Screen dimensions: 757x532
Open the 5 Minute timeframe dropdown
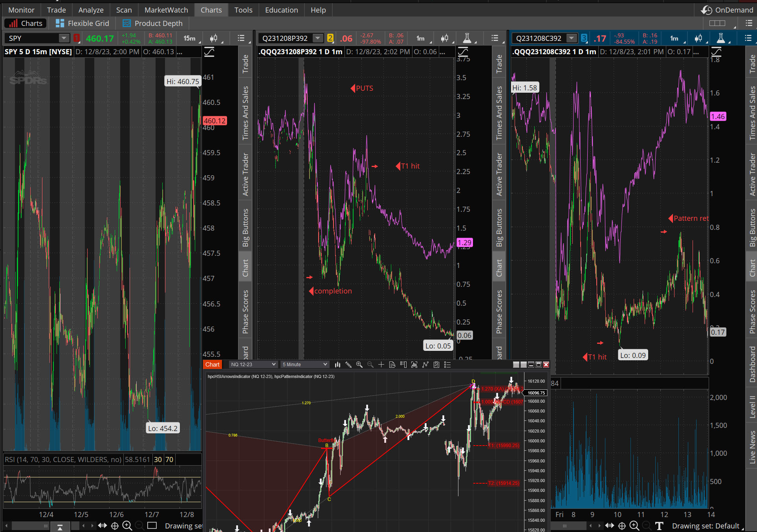click(x=304, y=365)
